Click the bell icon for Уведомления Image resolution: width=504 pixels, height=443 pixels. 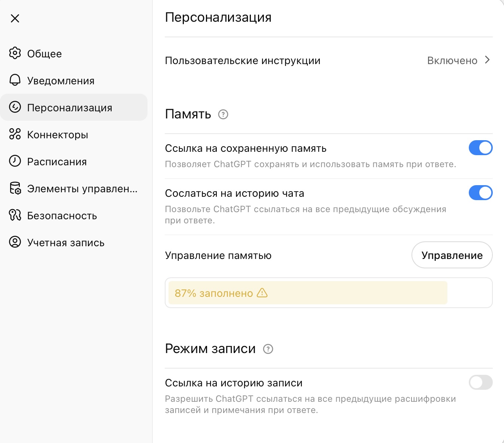pyautogui.click(x=15, y=80)
